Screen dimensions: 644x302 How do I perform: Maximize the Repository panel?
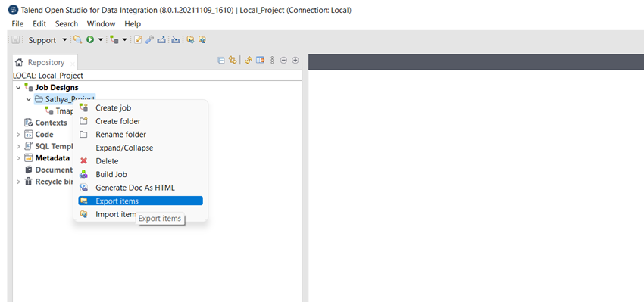(295, 61)
